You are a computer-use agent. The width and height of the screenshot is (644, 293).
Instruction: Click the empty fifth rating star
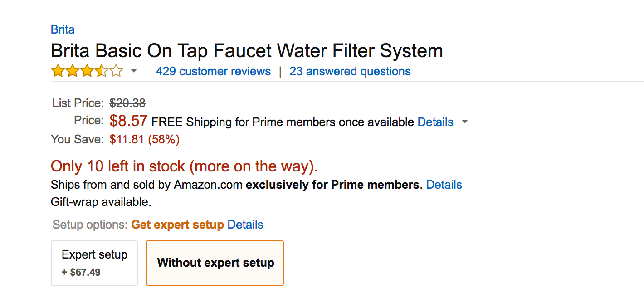coord(116,71)
